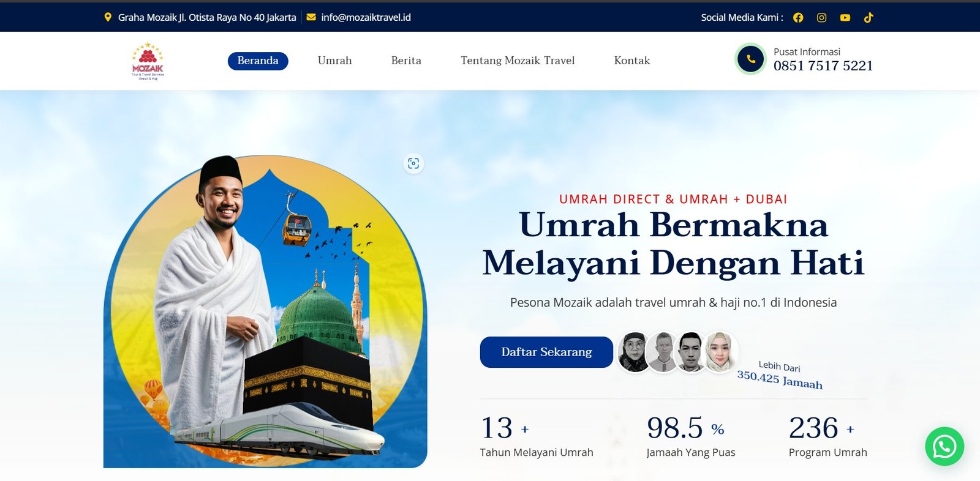Screen dimensions: 980x481
Task: Click the WhatsApp chat floating button
Action: (944, 446)
